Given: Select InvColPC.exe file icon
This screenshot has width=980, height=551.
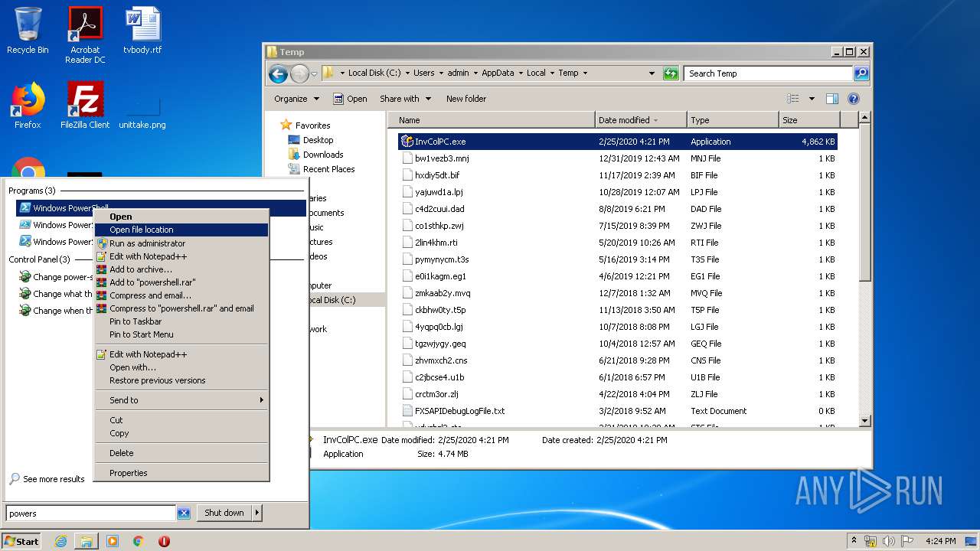Looking at the screenshot, I should point(407,142).
